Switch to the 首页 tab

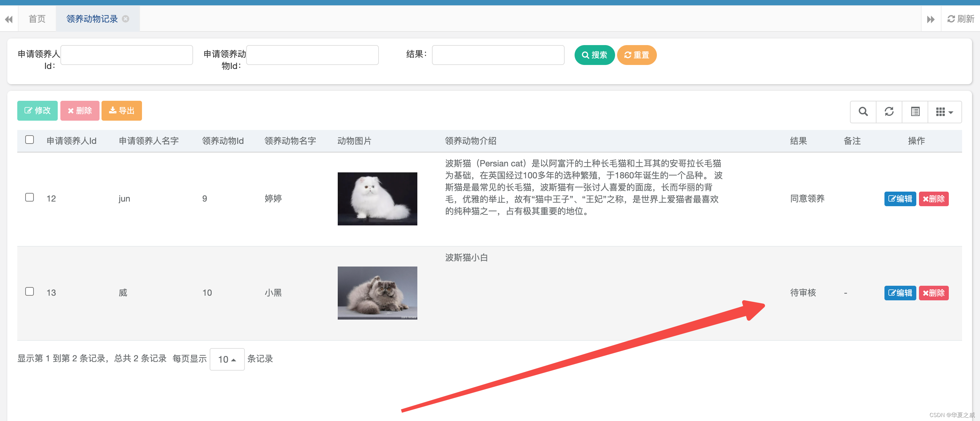click(x=36, y=18)
